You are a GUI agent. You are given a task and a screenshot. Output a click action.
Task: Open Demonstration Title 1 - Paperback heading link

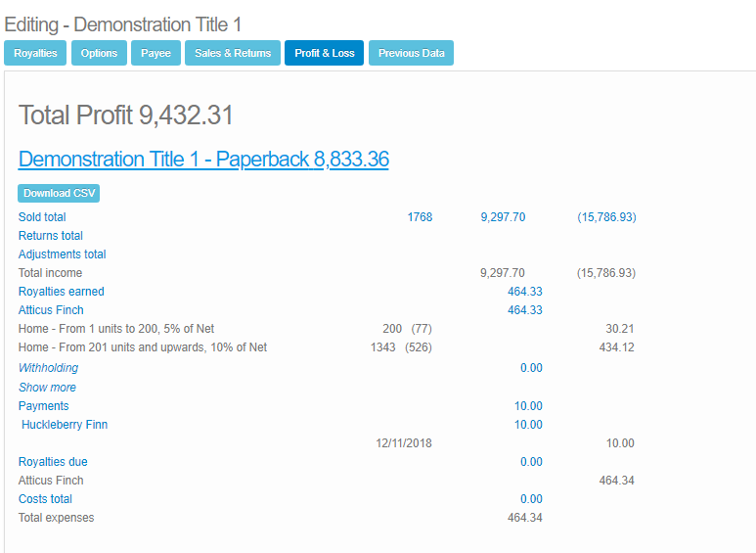pos(203,160)
